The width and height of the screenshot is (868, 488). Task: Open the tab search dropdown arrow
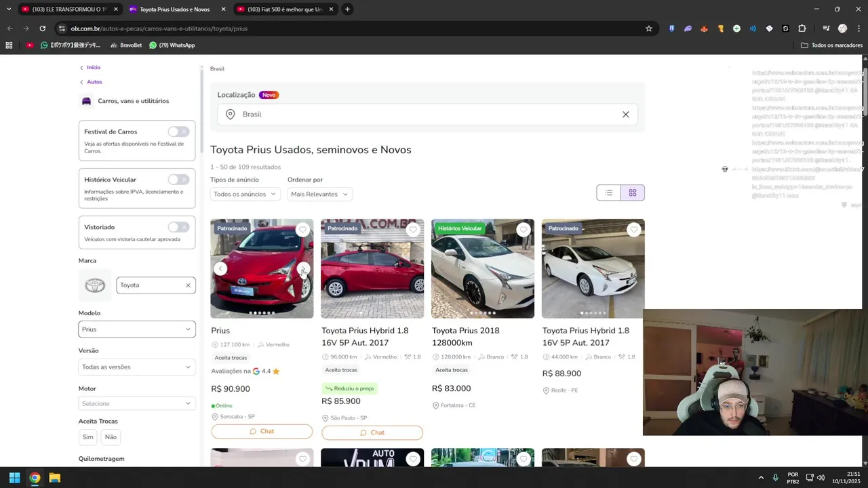tap(9, 9)
